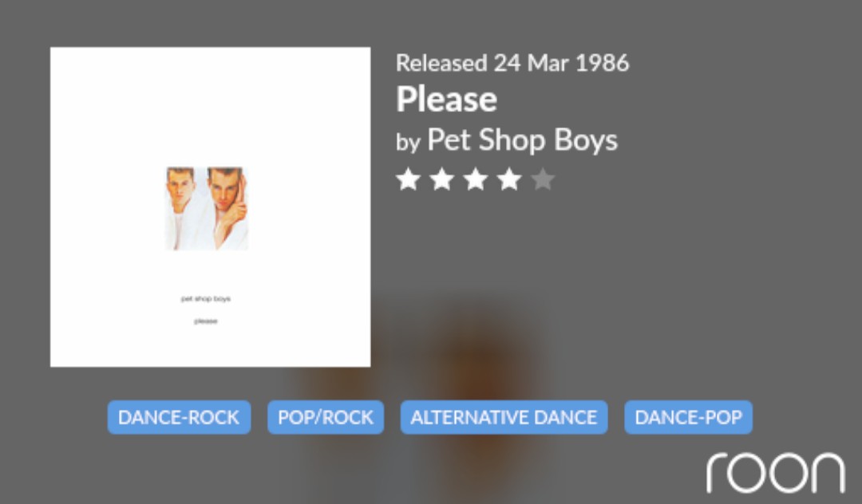Click the word 'by' before artist name

[407, 143]
